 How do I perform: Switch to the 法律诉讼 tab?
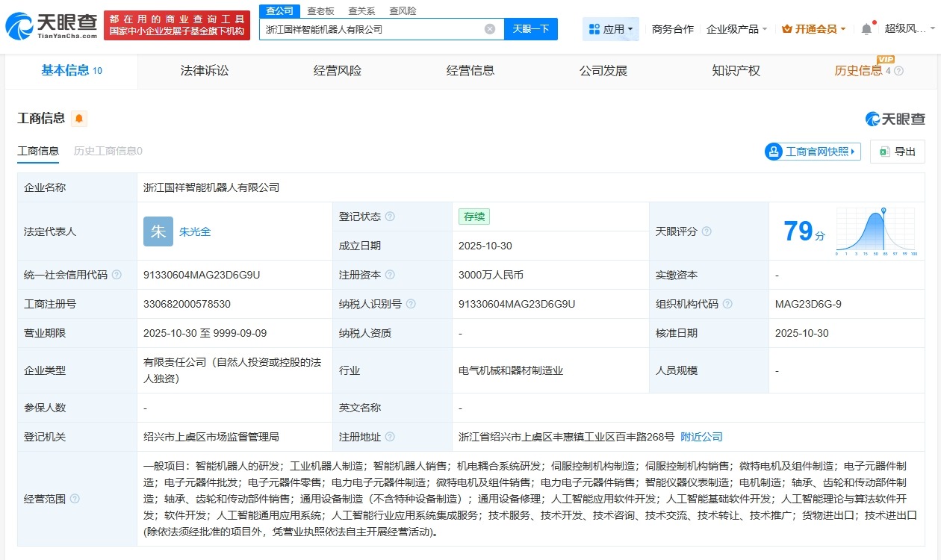(x=205, y=71)
